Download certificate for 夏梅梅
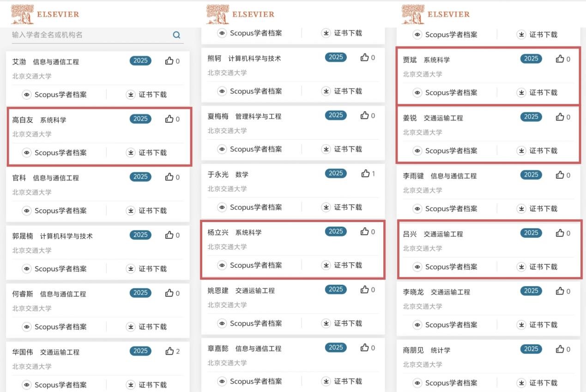 pos(348,149)
